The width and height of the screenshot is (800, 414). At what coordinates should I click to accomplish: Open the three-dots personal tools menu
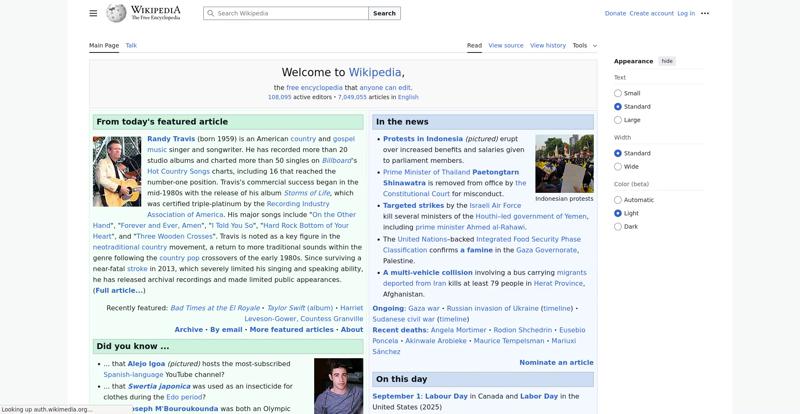click(x=705, y=13)
